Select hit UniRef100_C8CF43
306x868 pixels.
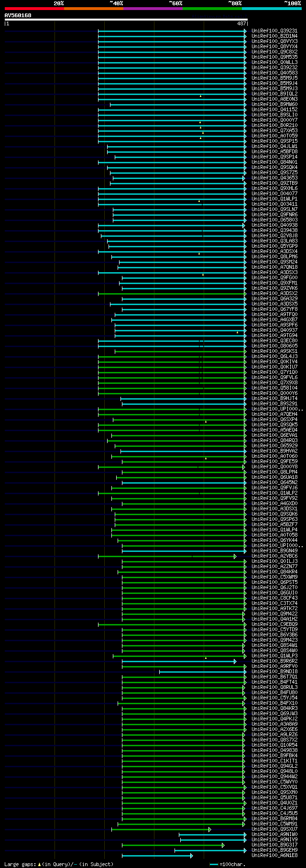pos(274,598)
